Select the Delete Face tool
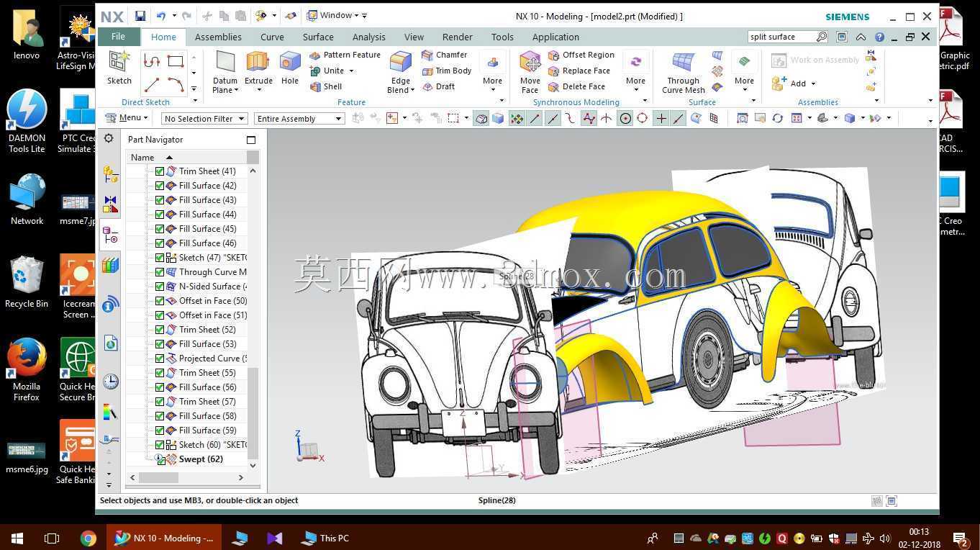Image resolution: width=980 pixels, height=550 pixels. click(x=576, y=86)
